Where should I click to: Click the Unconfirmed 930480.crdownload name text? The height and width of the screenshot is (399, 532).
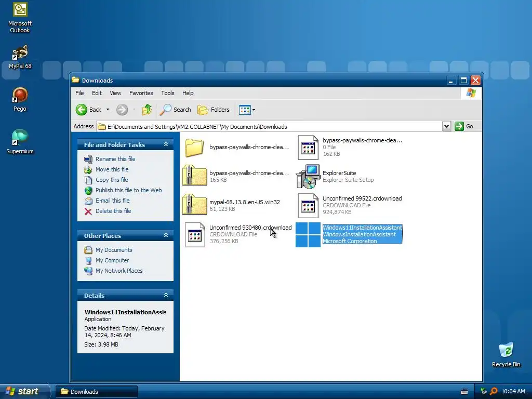pos(250,228)
